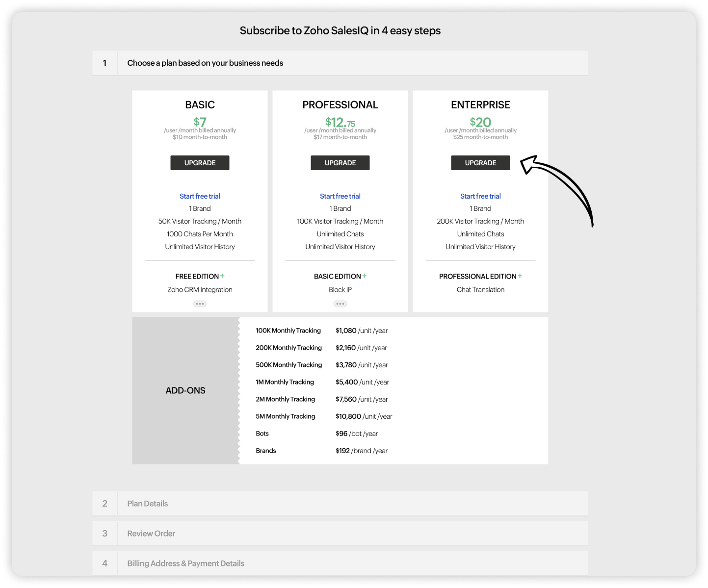Click the '200K Monthly Tracking' add-on
The height and width of the screenshot is (588, 708).
coord(288,348)
